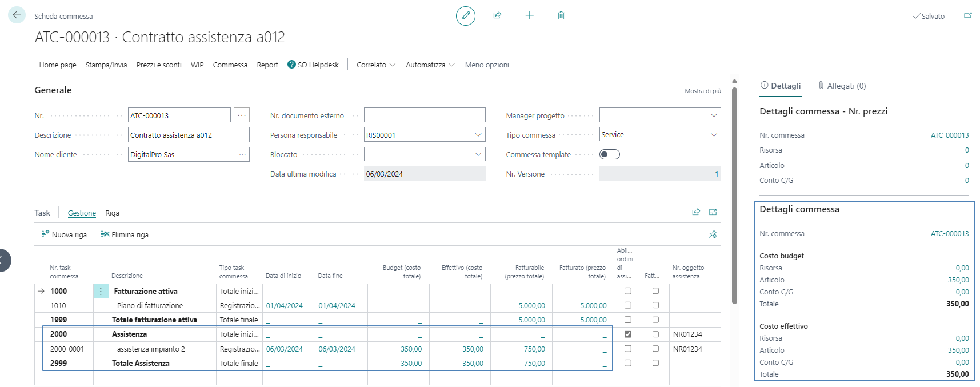The image size is (980, 387).
Task: Delete record with trash icon
Action: 561,15
